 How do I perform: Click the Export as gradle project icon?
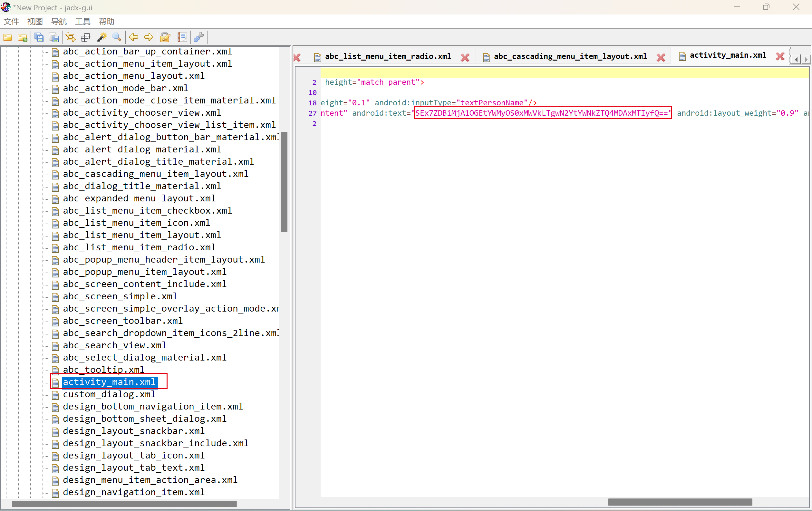[54, 37]
